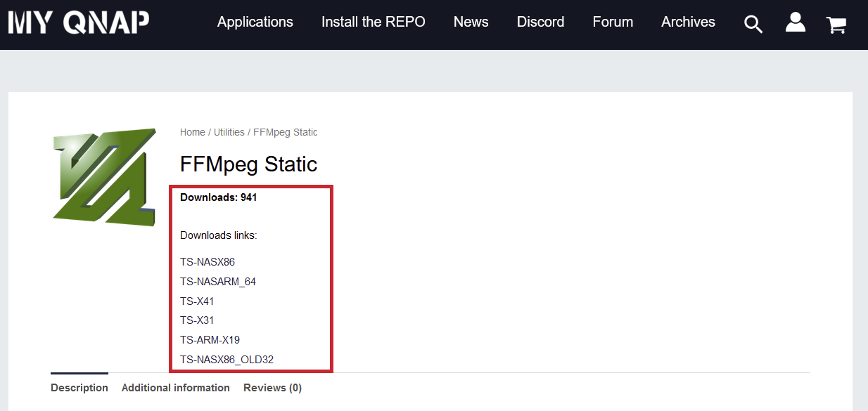
Task: Switch to Additional information tab
Action: (x=176, y=388)
